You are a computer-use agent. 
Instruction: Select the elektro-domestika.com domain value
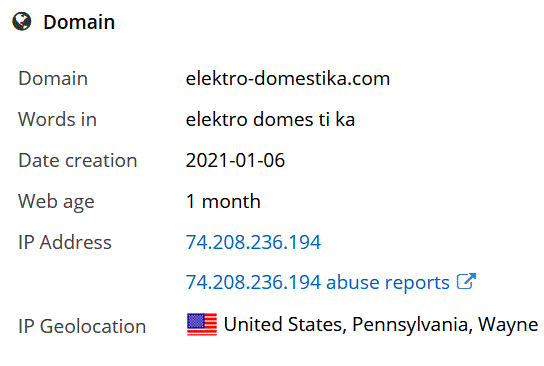(x=288, y=78)
